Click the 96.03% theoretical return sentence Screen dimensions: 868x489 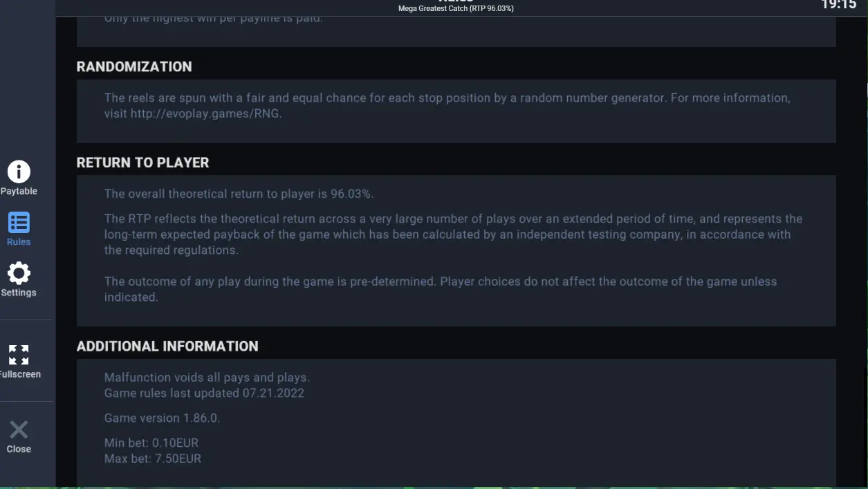(239, 194)
